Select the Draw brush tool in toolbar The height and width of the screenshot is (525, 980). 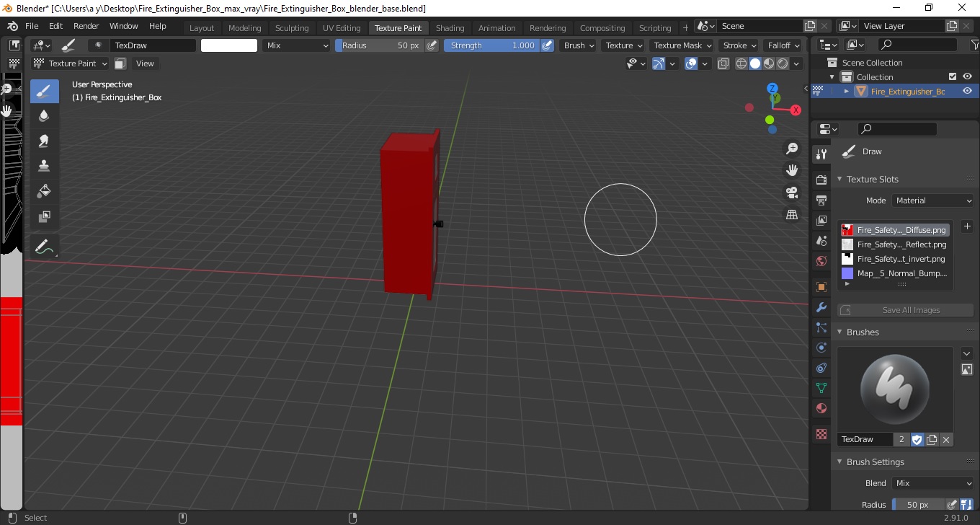(44, 92)
